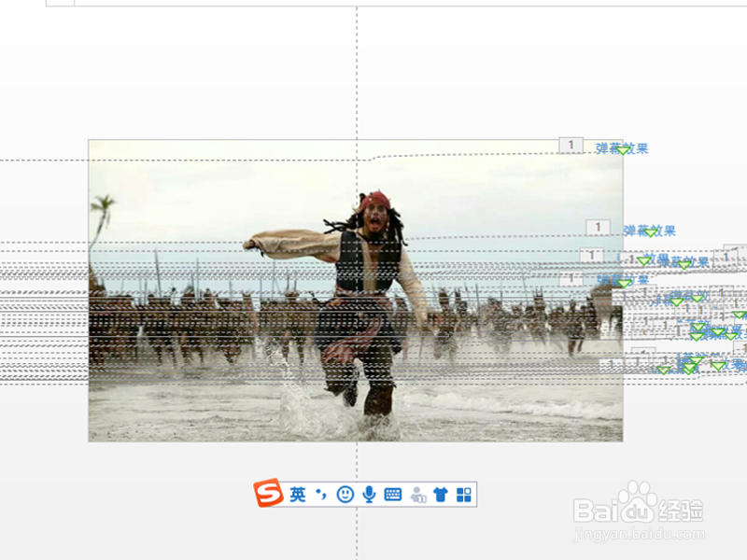The width and height of the screenshot is (747, 560).
Task: Open the emoji smiley panel in Sogou bar
Action: [345, 495]
